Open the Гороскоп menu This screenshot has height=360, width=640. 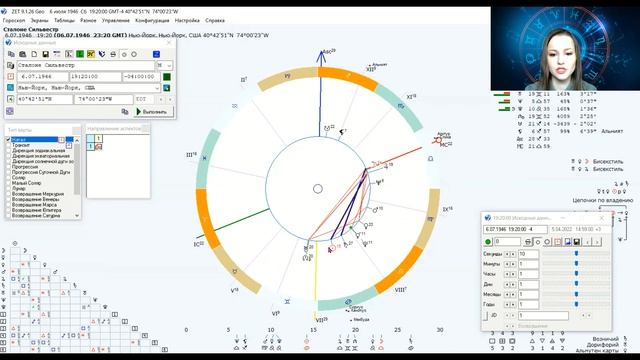click(14, 20)
